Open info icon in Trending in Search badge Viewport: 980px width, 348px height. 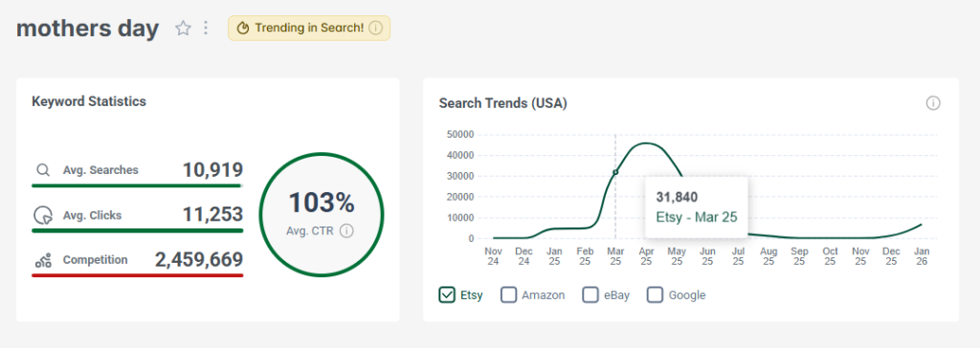pyautogui.click(x=375, y=28)
